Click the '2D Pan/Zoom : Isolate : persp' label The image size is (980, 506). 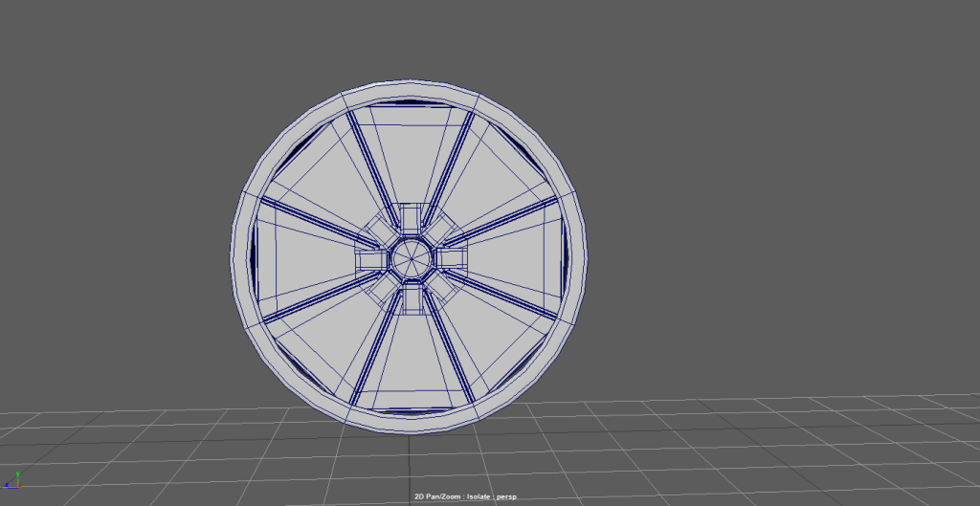[466, 496]
